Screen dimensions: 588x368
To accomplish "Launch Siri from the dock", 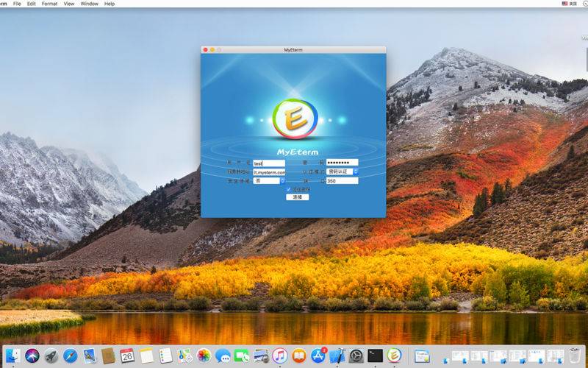I will click(x=32, y=355).
